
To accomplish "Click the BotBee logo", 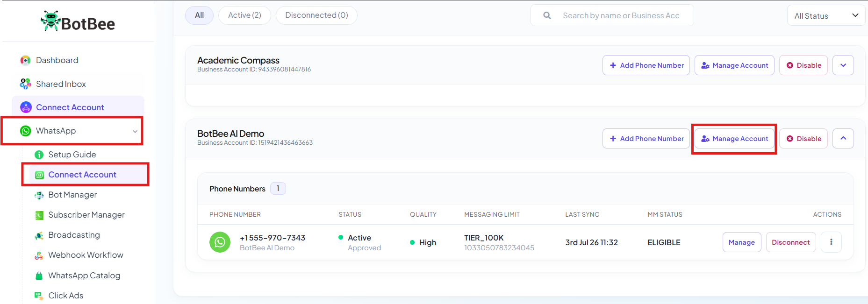I will [78, 21].
